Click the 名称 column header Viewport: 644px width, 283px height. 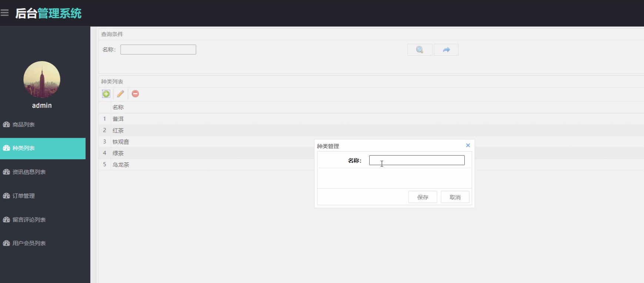[118, 107]
